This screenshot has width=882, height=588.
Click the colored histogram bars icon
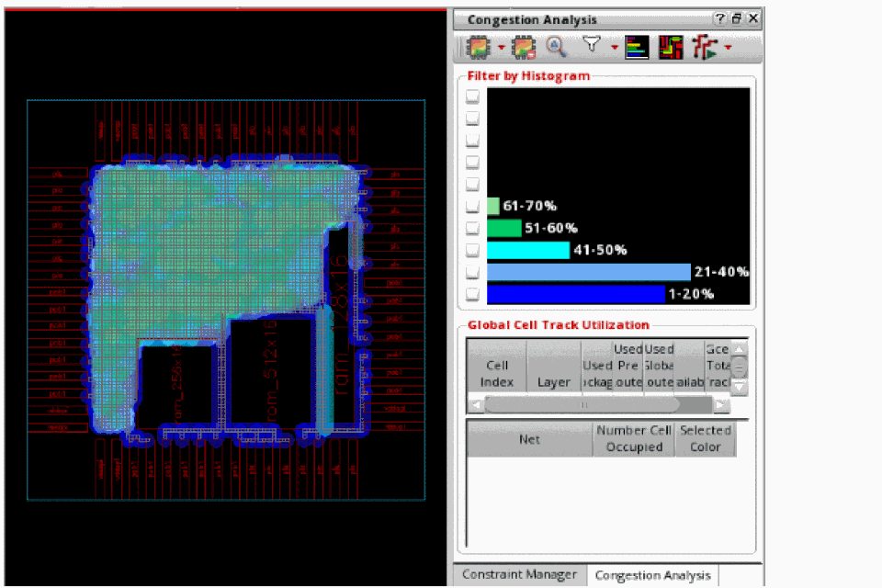[x=637, y=46]
